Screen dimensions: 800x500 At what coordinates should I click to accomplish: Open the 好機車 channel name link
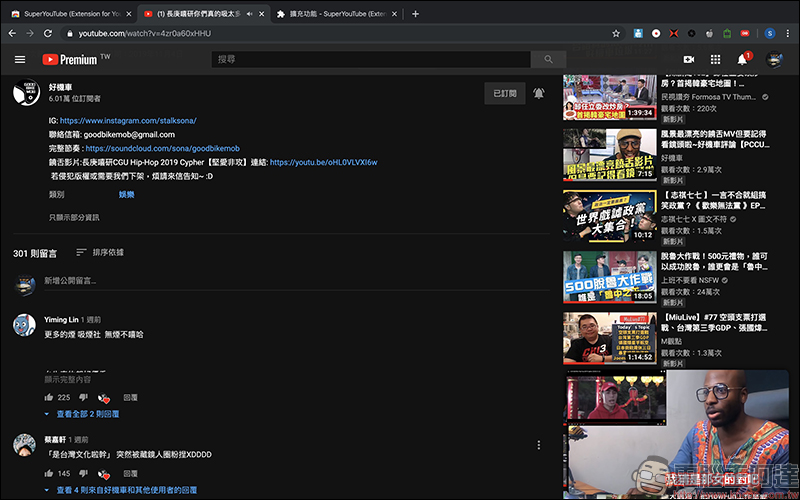(x=60, y=87)
